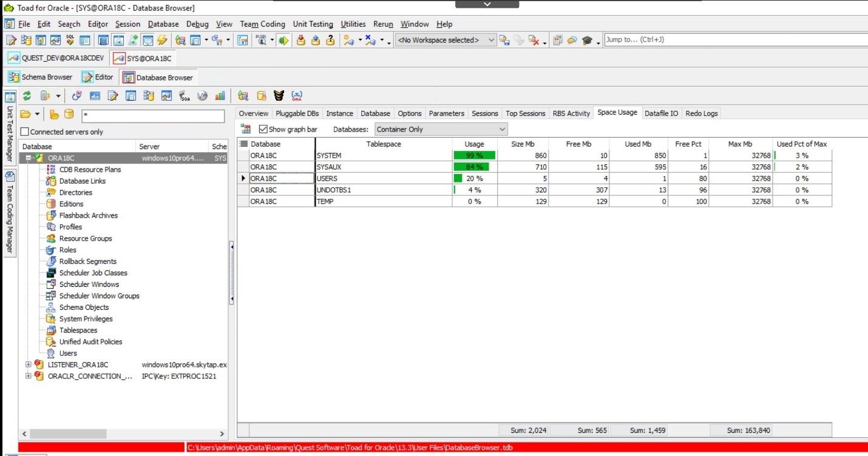
Task: Click the Rollback icon with blue up arrow
Action: (x=316, y=41)
